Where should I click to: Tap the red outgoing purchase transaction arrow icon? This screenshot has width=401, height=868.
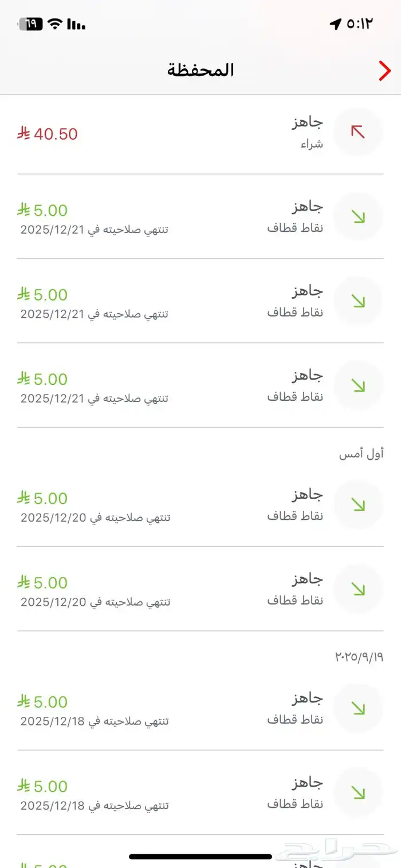pyautogui.click(x=358, y=132)
